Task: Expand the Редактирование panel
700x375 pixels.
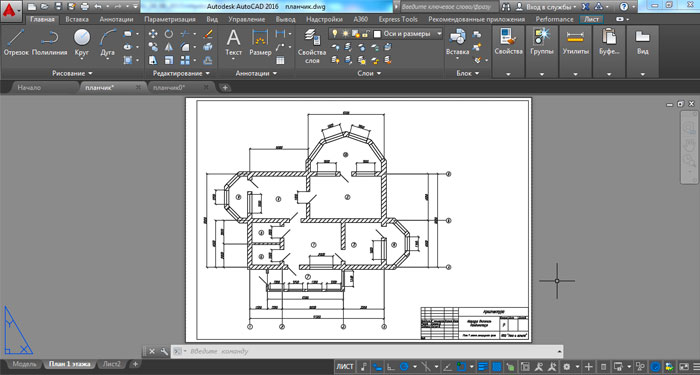Action: [180, 73]
